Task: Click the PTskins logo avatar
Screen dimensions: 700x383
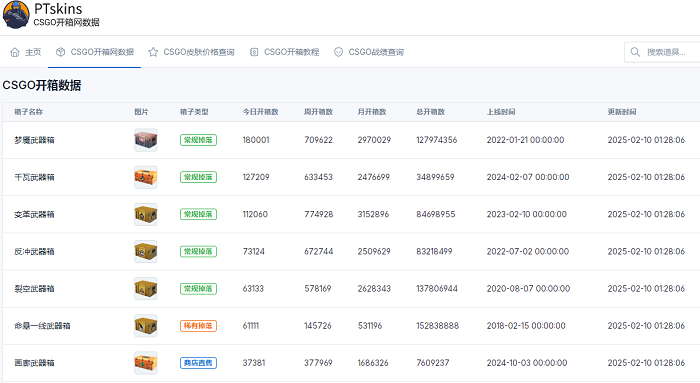Action: [x=16, y=15]
